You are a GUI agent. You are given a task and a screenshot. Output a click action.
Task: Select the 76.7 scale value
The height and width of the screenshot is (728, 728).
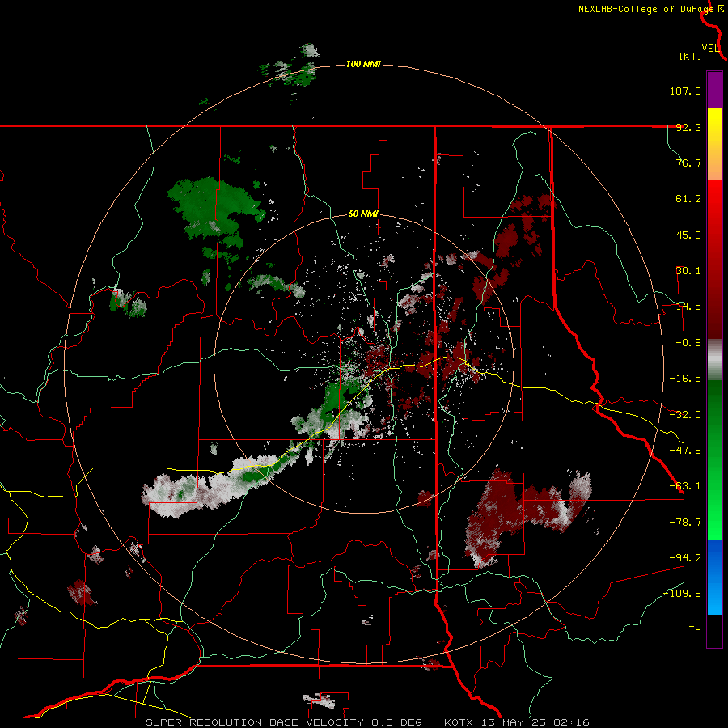pyautogui.click(x=688, y=163)
